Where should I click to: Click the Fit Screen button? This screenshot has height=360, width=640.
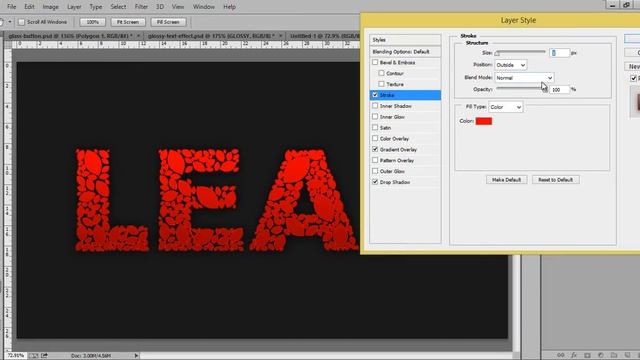click(128, 22)
